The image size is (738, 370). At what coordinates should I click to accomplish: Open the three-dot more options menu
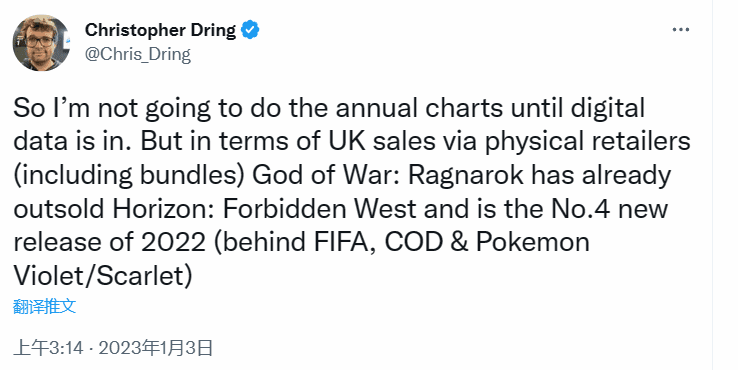[681, 30]
